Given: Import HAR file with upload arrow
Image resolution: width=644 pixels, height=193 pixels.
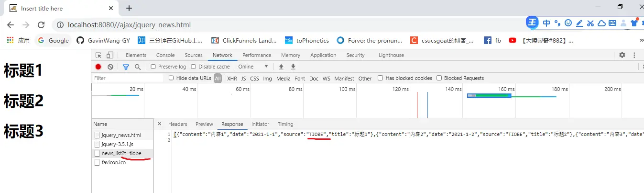Looking at the screenshot, I should (281, 67).
